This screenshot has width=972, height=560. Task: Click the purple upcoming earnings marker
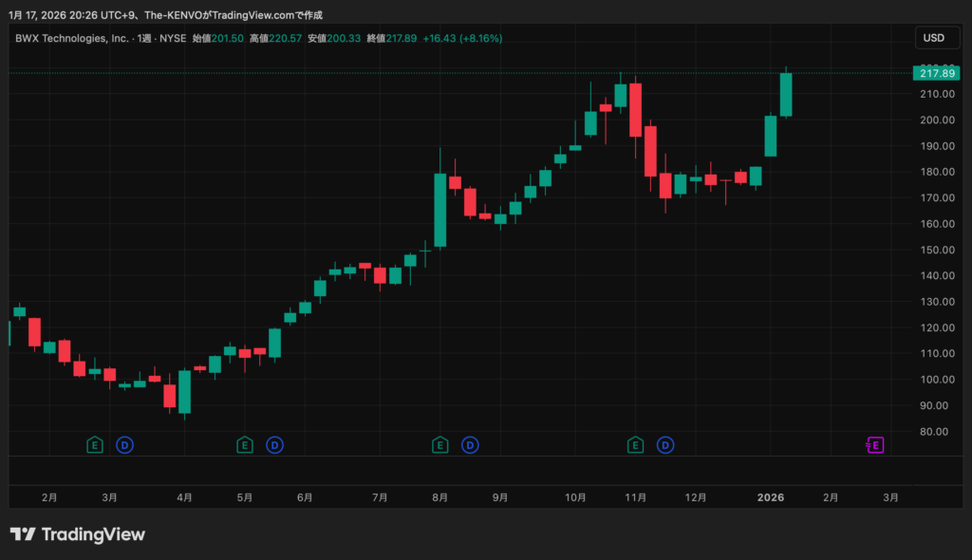(874, 444)
